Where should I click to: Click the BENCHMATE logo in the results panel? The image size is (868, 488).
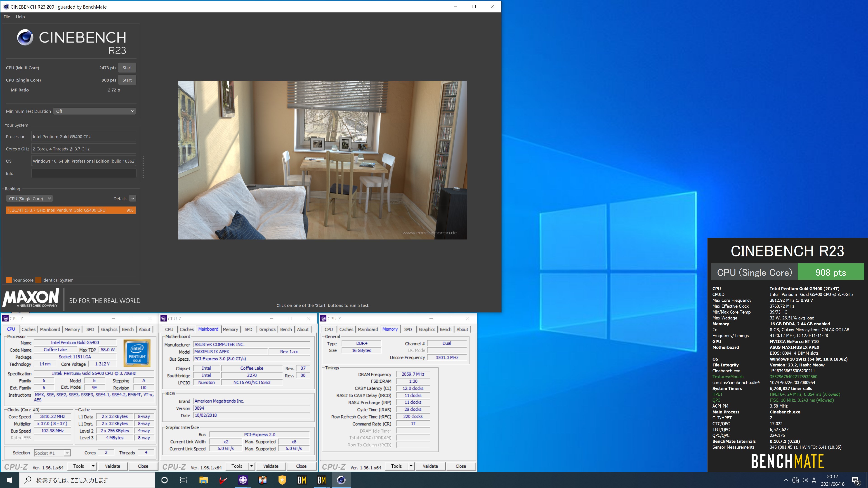click(787, 461)
